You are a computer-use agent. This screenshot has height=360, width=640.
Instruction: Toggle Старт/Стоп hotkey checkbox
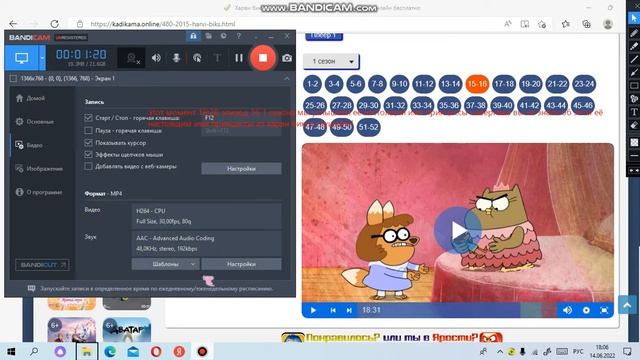[88, 118]
